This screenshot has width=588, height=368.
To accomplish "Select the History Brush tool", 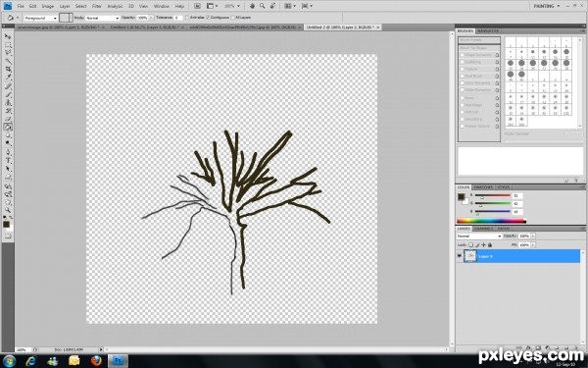I will (8, 111).
